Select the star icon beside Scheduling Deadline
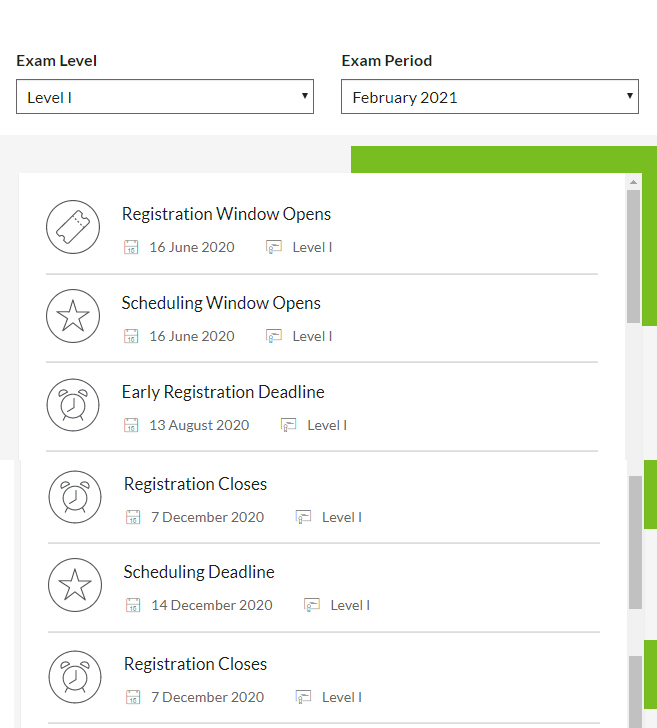 (75, 586)
